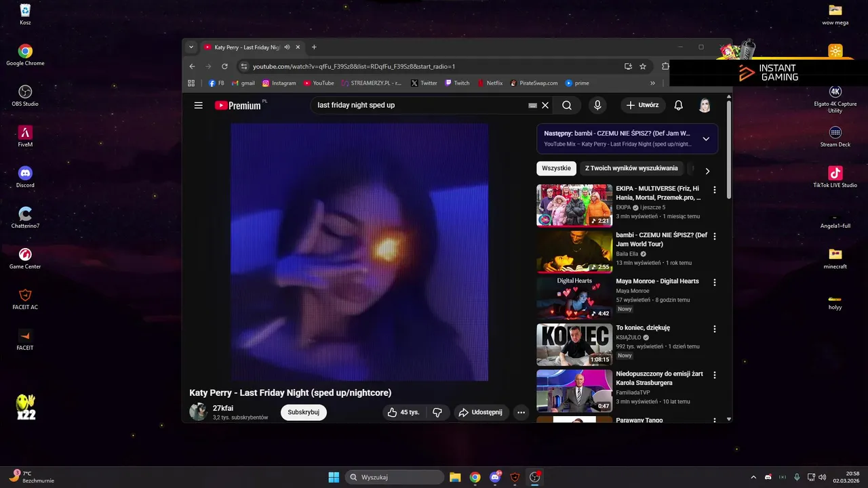This screenshot has height=488, width=868.
Task: Open the on-screen keyboard in search box
Action: 532,105
